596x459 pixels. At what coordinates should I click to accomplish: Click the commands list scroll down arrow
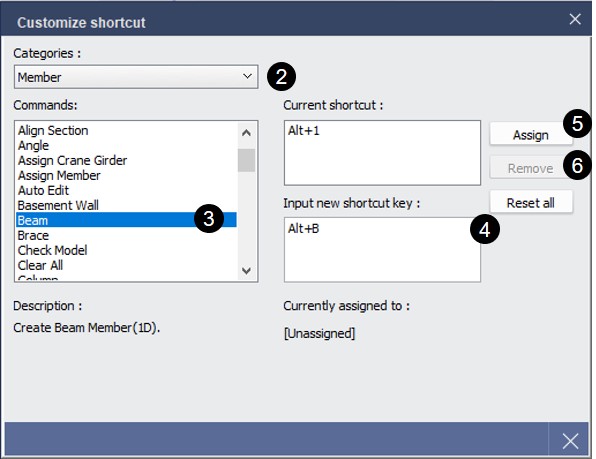click(x=246, y=271)
